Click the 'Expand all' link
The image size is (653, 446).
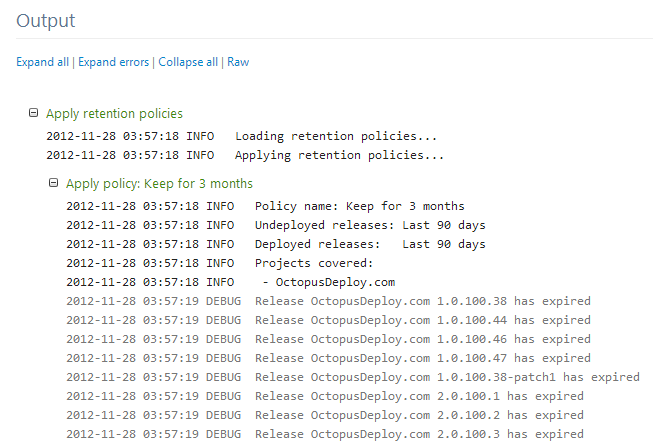[x=43, y=62]
